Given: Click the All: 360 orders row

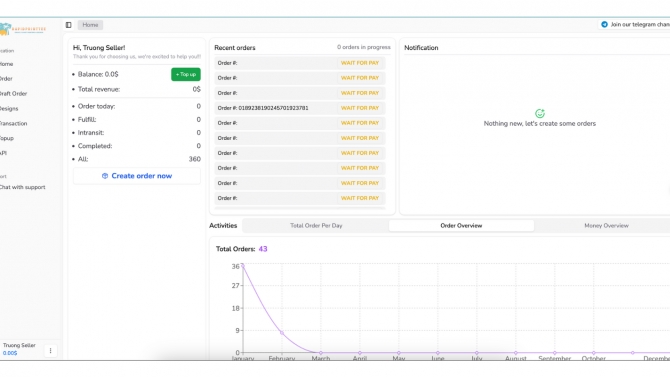Looking at the screenshot, I should (x=137, y=159).
